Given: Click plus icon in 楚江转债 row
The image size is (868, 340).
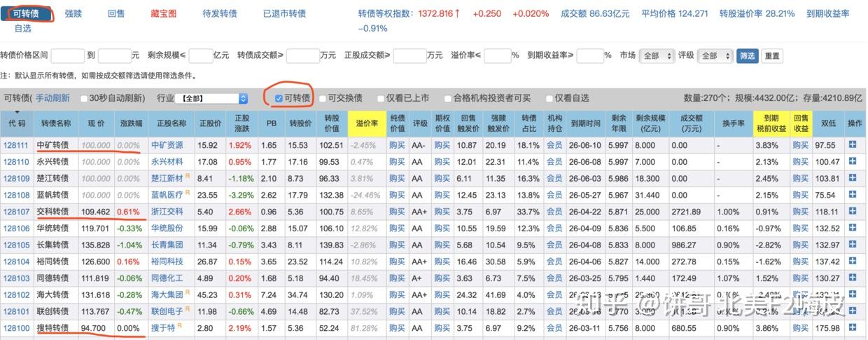Looking at the screenshot, I should pos(853,178).
